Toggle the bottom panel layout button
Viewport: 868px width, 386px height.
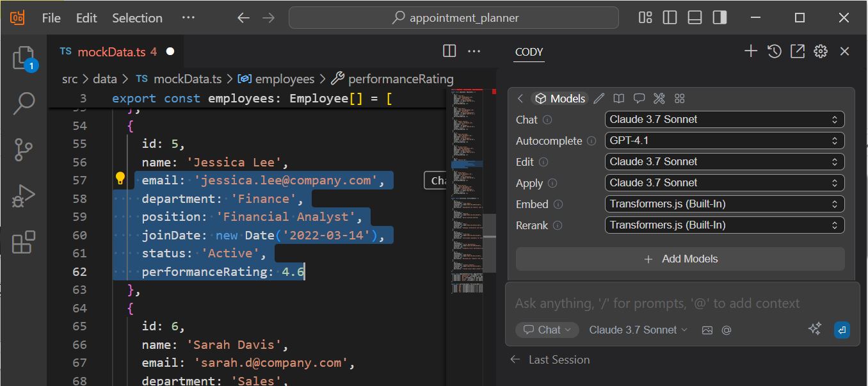(x=695, y=18)
